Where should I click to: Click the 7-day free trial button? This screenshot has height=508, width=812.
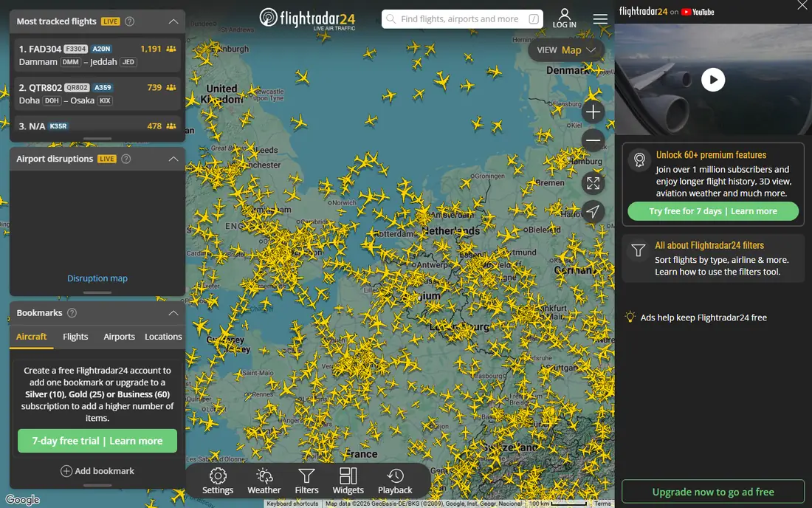point(97,441)
